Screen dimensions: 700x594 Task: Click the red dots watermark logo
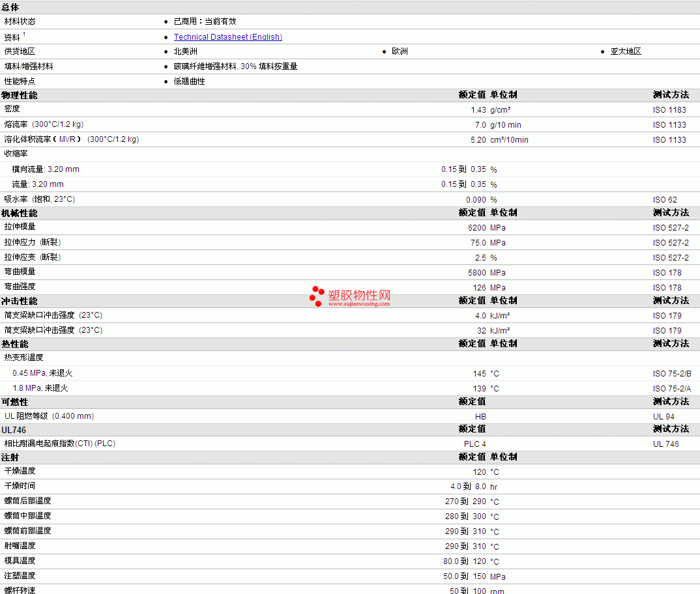tap(317, 296)
